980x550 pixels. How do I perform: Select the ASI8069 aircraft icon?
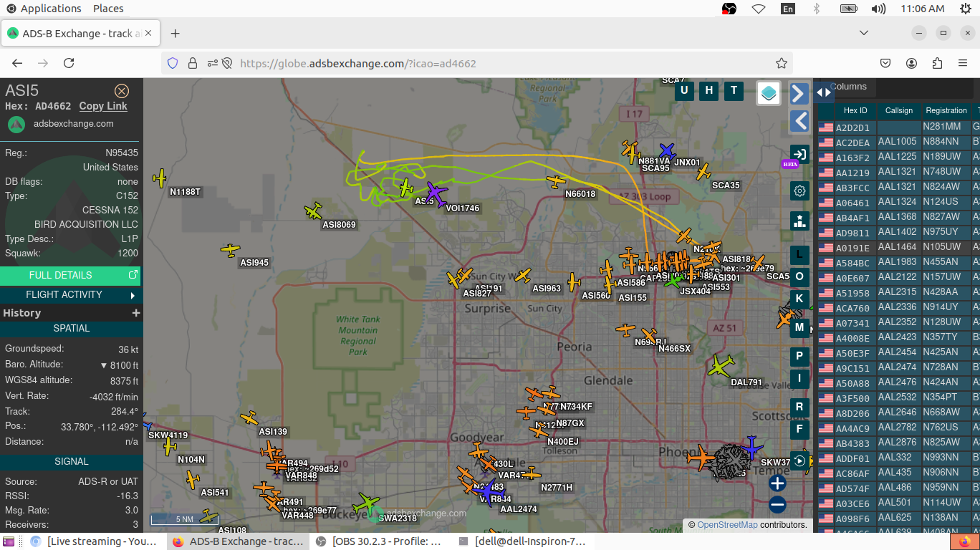[x=313, y=211]
